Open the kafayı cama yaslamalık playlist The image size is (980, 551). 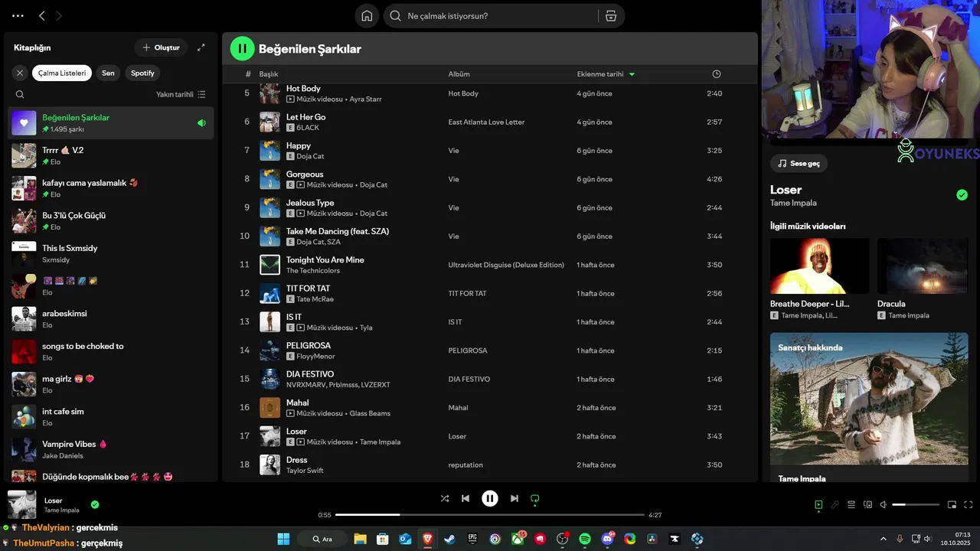pos(111,188)
